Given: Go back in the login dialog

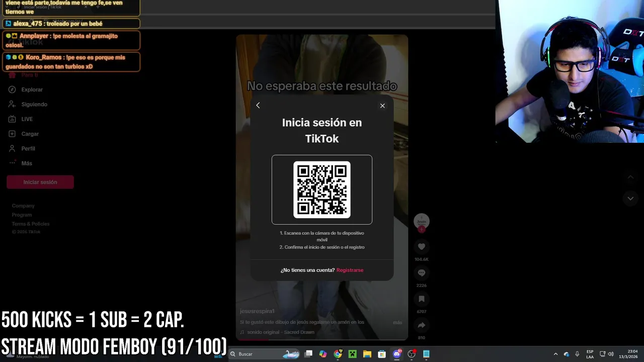Looking at the screenshot, I should [258, 105].
